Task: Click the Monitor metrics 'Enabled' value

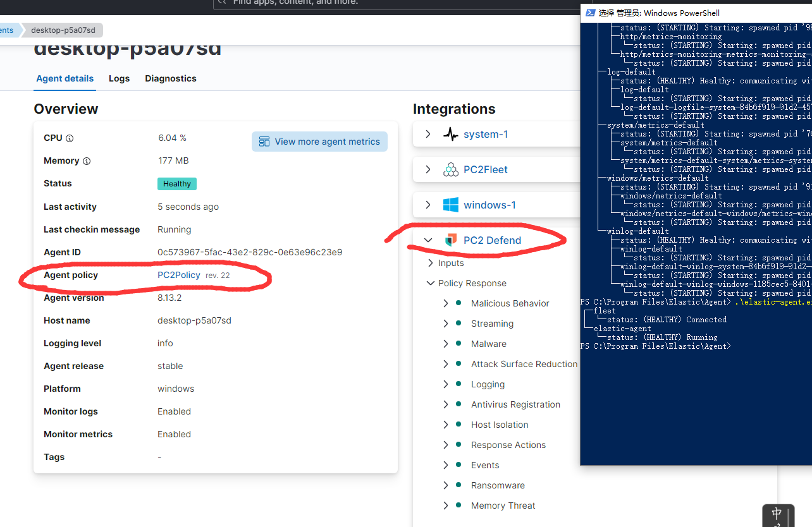Action: pyautogui.click(x=175, y=434)
